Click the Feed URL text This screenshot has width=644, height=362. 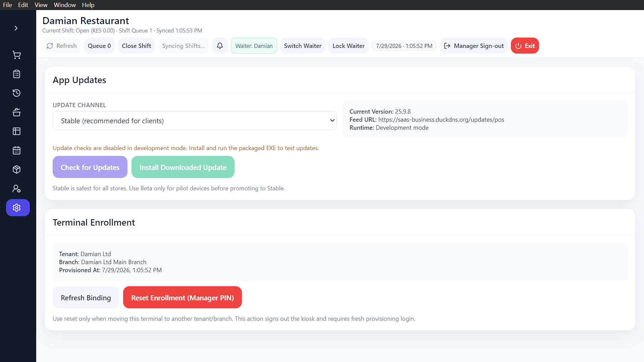[427, 120]
